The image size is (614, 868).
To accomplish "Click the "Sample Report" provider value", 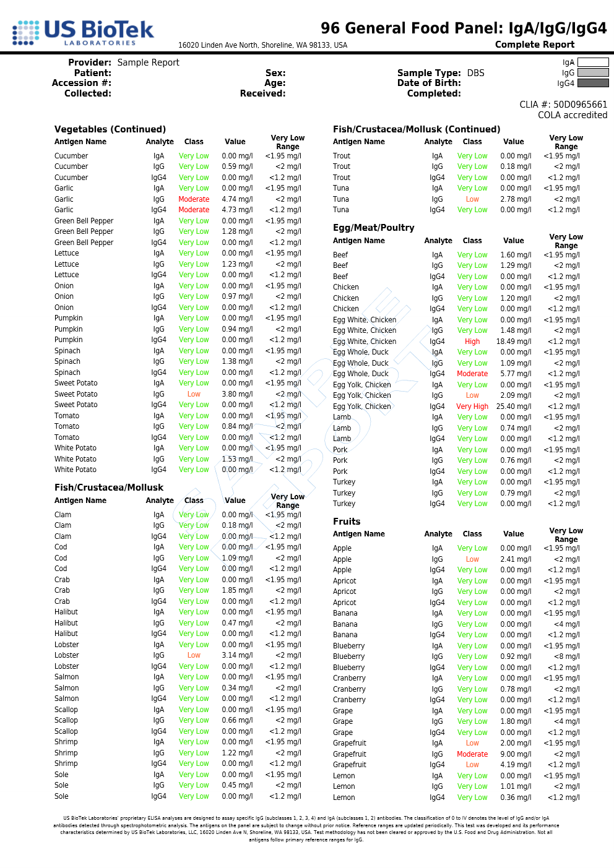I will [x=148, y=62].
